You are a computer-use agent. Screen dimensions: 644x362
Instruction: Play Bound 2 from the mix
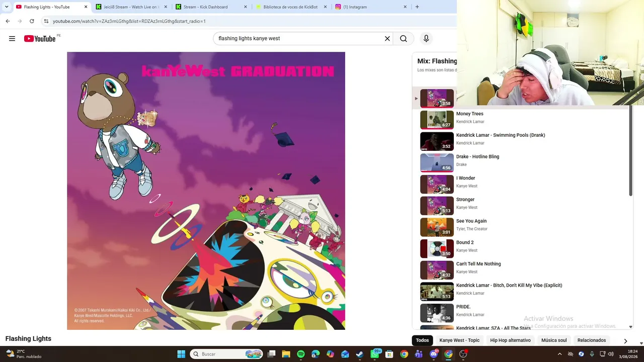point(521,248)
